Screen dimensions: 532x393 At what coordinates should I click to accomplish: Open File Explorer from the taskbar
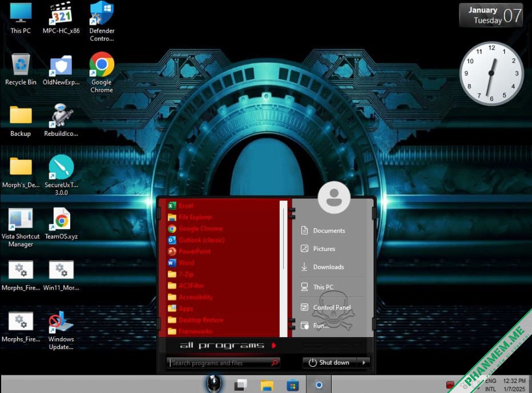pos(267,385)
